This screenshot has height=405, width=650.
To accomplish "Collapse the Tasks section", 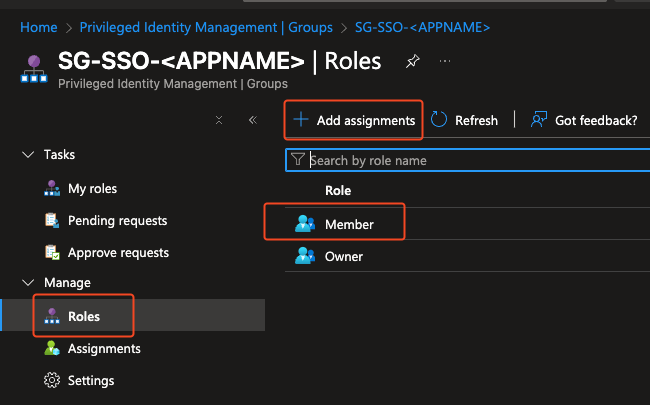I will (27, 155).
